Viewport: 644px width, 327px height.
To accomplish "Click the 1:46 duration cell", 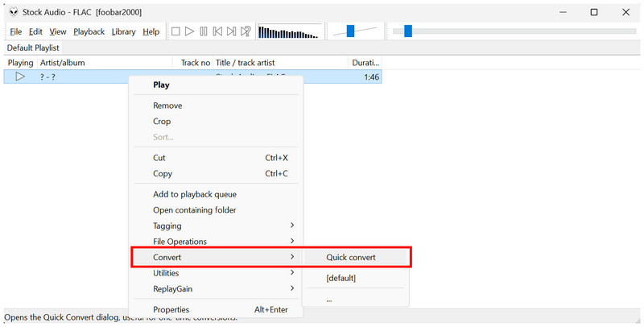I will 371,77.
